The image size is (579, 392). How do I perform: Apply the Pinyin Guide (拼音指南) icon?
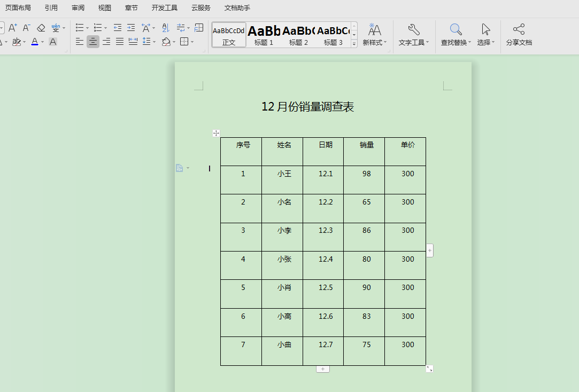(x=56, y=27)
